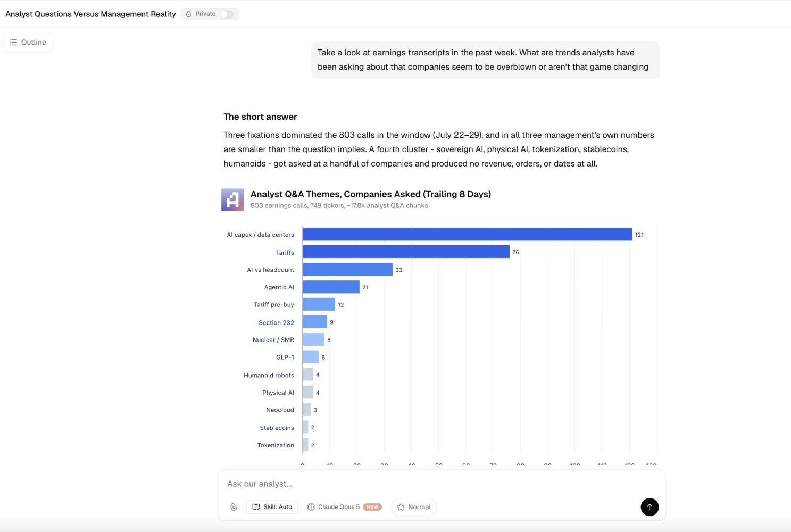Open the Skill: Auto selector

pos(272,507)
